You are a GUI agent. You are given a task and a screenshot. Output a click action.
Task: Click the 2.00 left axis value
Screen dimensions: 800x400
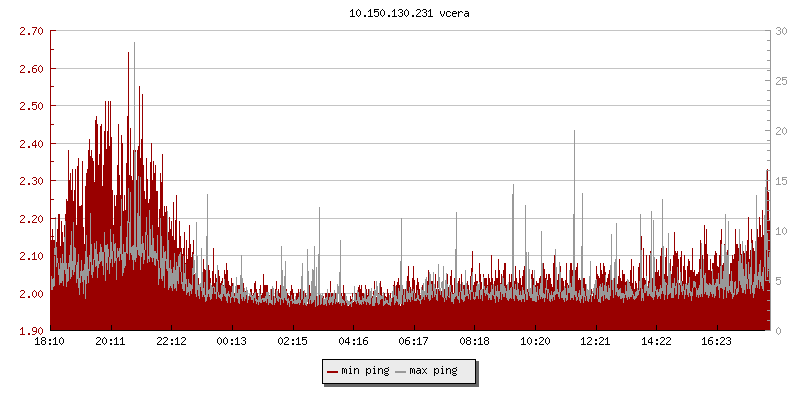click(31, 294)
